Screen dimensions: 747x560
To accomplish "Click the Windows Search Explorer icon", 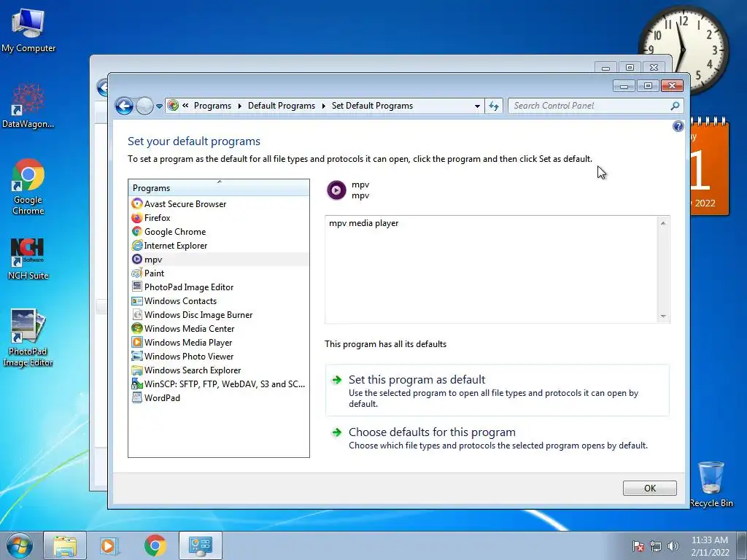I will [x=137, y=370].
